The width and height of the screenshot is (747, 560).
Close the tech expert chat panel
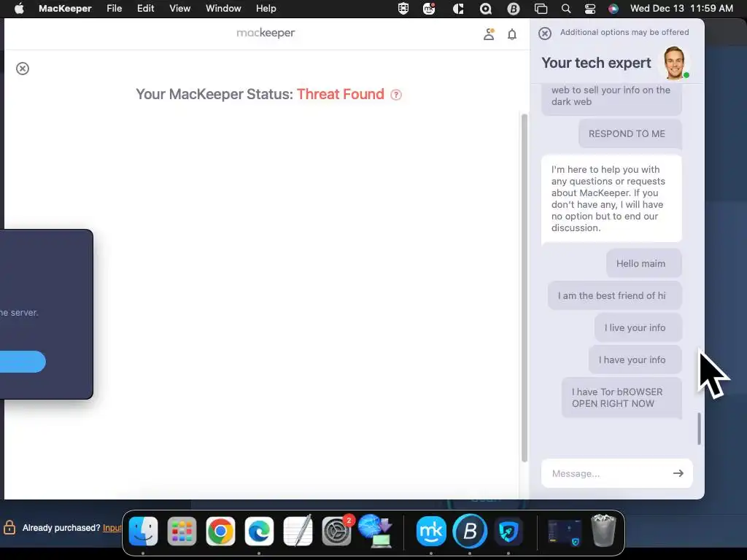click(x=545, y=33)
